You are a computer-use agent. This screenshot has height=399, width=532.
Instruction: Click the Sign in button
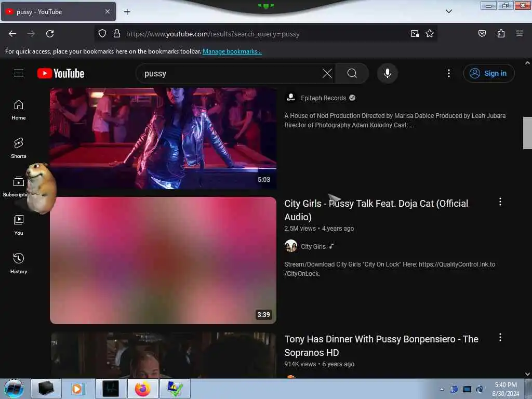(489, 73)
